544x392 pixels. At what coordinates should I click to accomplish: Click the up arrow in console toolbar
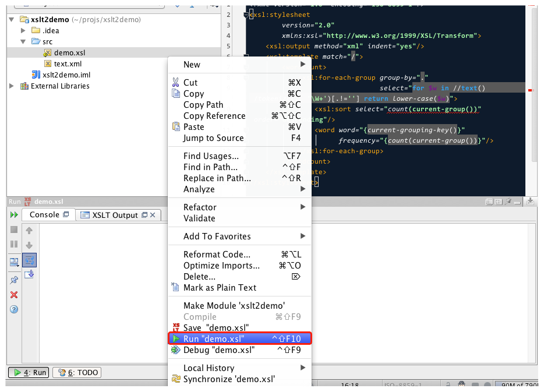pos(30,231)
